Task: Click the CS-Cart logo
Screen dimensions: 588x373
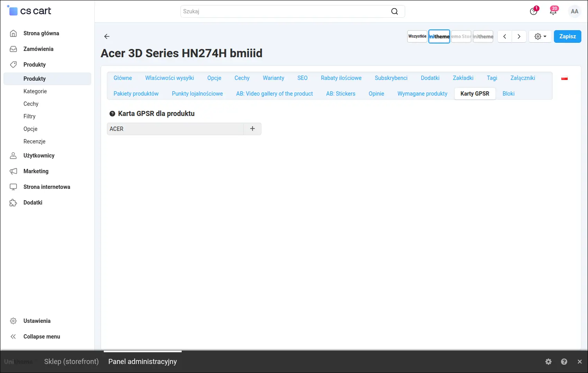Action: pos(29,11)
